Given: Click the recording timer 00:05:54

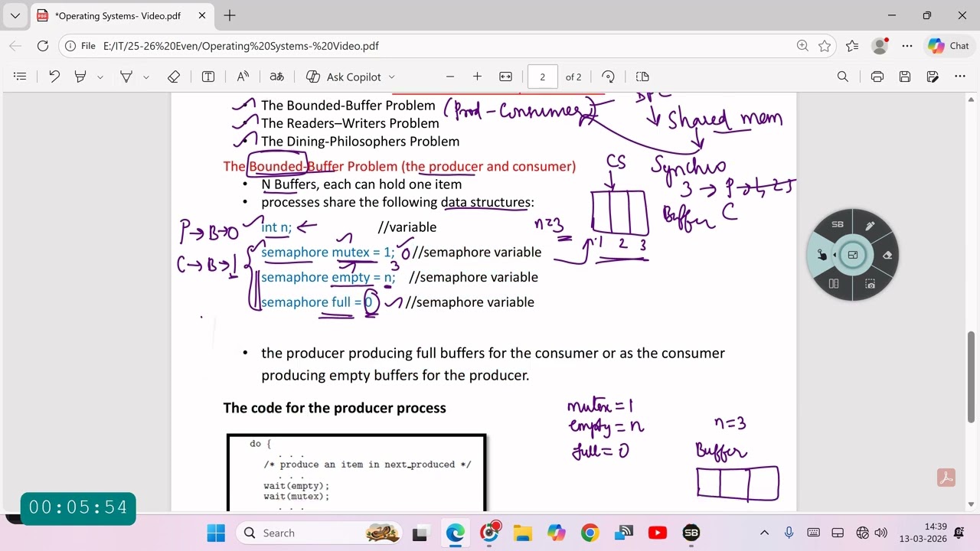Looking at the screenshot, I should 78,507.
